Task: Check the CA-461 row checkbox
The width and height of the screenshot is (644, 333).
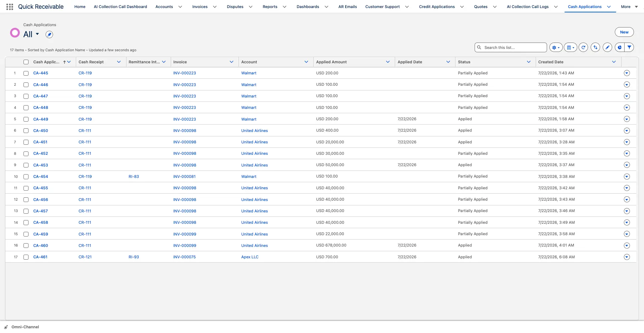Action: pyautogui.click(x=26, y=257)
